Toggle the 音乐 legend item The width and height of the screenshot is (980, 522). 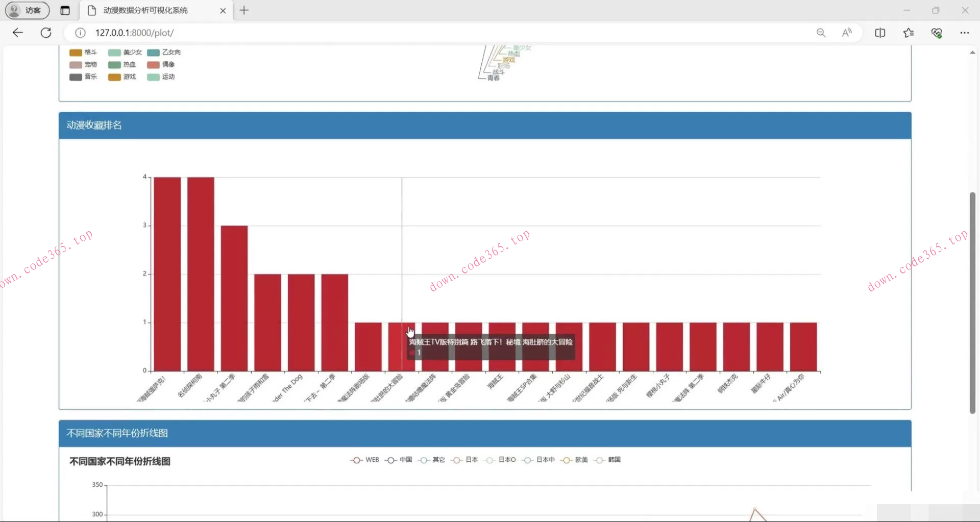pyautogui.click(x=83, y=77)
